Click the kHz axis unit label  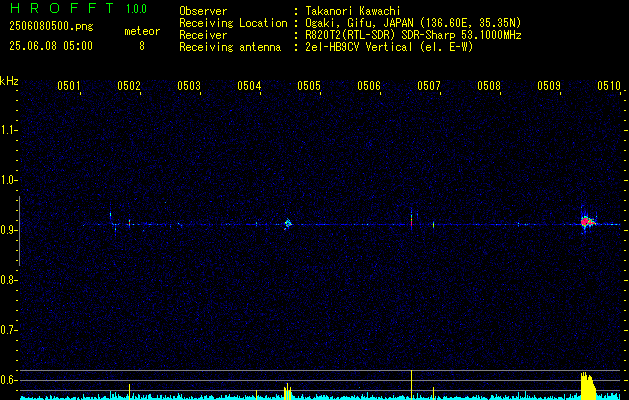pos(9,81)
